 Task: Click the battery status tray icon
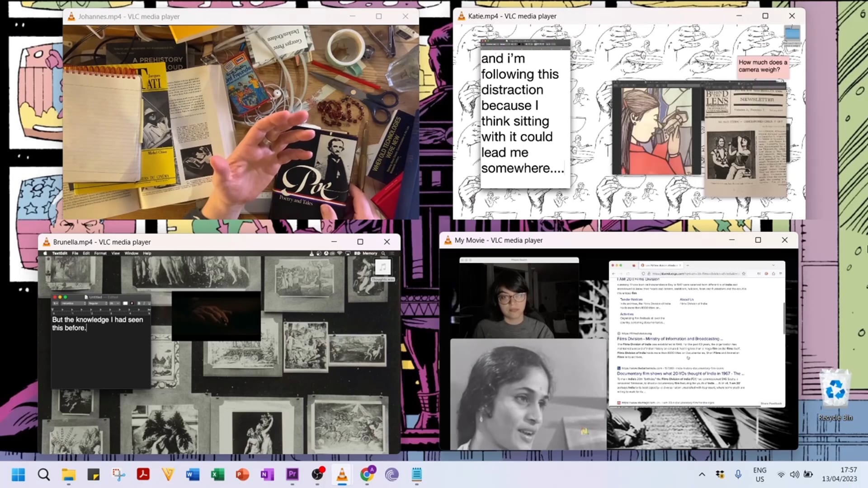[x=808, y=474]
